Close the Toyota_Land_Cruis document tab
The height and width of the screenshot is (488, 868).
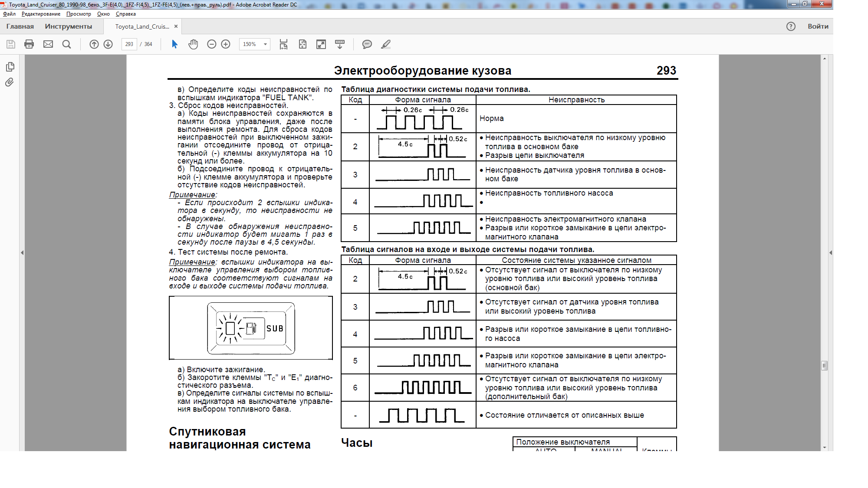[176, 26]
